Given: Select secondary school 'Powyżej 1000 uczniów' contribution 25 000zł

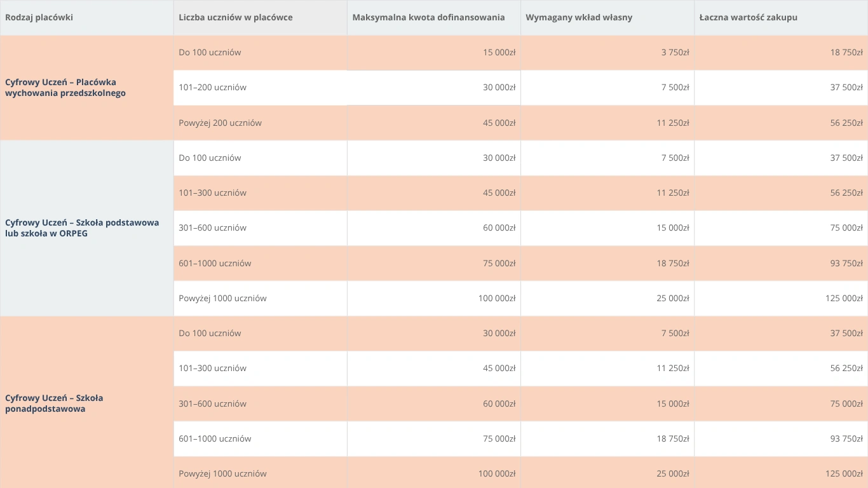Looking at the screenshot, I should tap(607, 473).
